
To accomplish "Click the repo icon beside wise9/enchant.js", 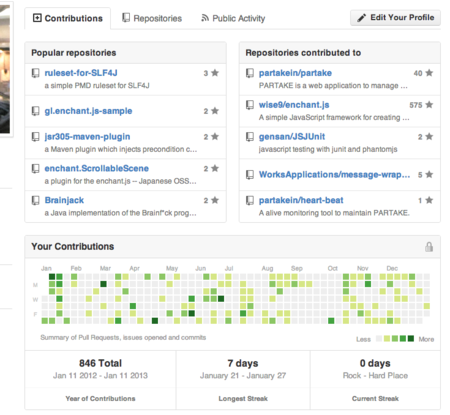I will [250, 105].
